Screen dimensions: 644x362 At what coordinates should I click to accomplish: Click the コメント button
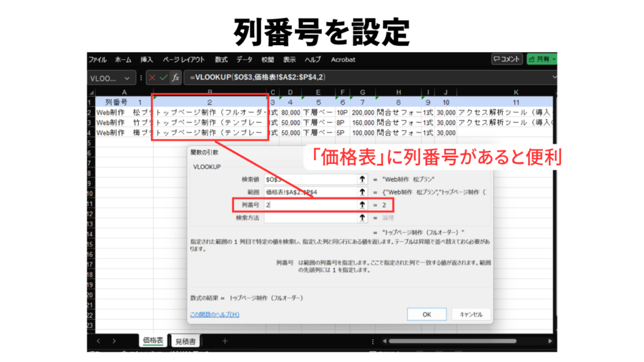pyautogui.click(x=507, y=60)
